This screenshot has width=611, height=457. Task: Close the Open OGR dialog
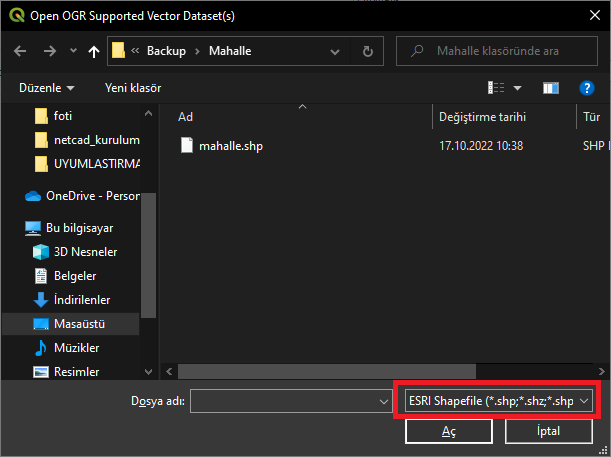[x=595, y=16]
